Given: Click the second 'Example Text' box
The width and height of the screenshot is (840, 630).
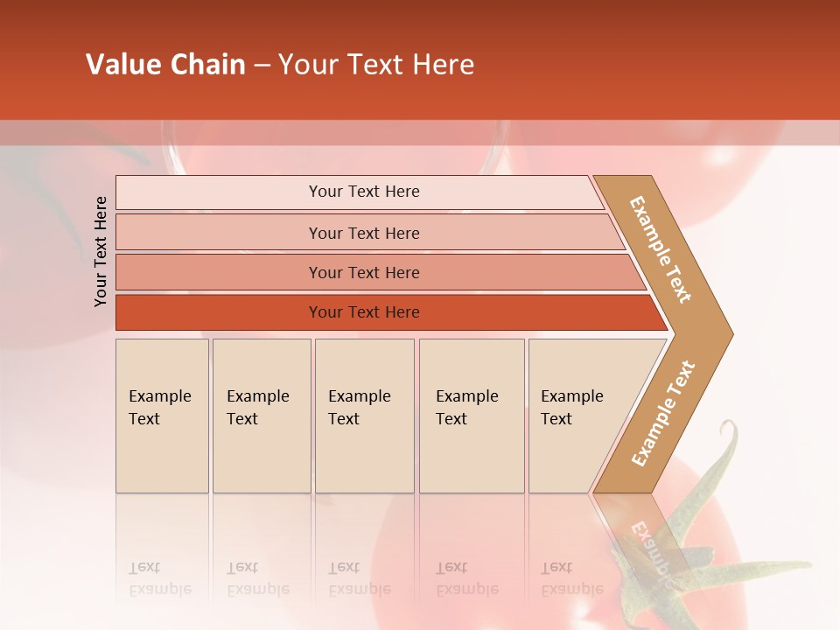Looking at the screenshot, I should [262, 416].
